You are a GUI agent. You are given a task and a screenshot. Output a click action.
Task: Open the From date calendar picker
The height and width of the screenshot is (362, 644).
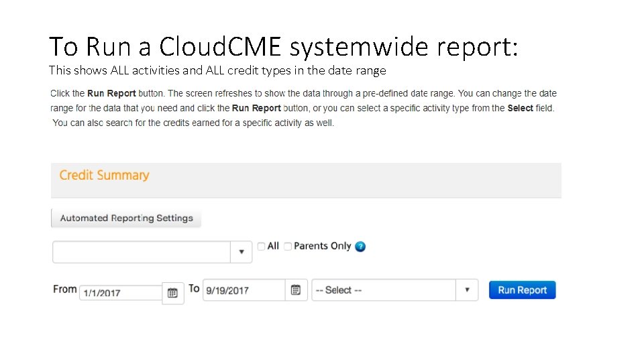coord(172,293)
